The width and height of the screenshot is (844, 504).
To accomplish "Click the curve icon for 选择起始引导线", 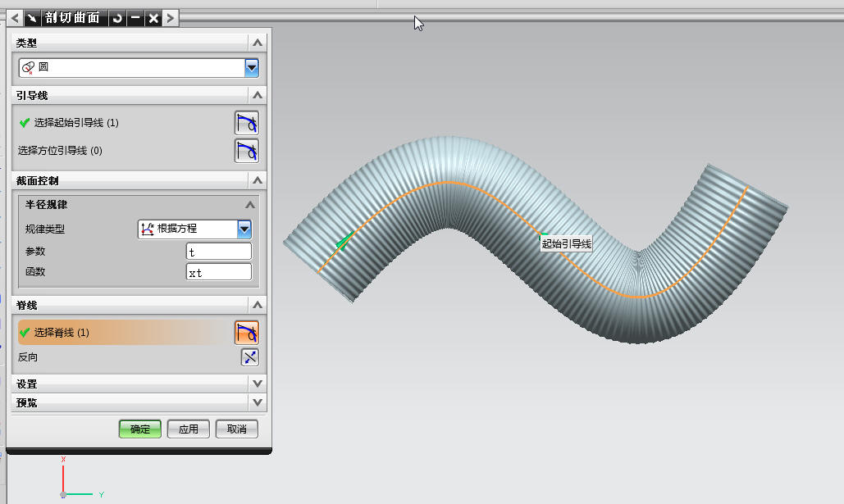I will click(x=247, y=123).
